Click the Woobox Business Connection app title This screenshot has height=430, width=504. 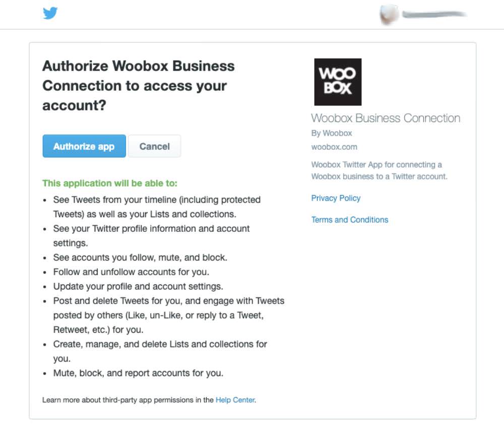tap(386, 118)
